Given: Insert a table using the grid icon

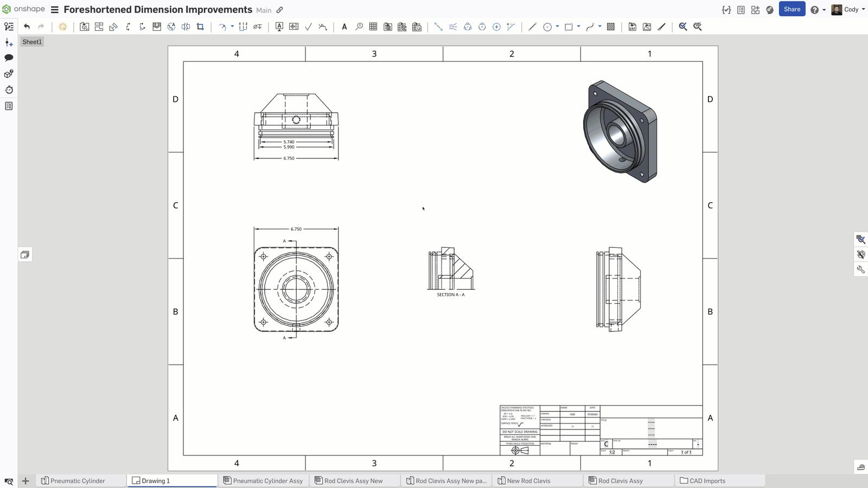Looking at the screenshot, I should pos(373,27).
